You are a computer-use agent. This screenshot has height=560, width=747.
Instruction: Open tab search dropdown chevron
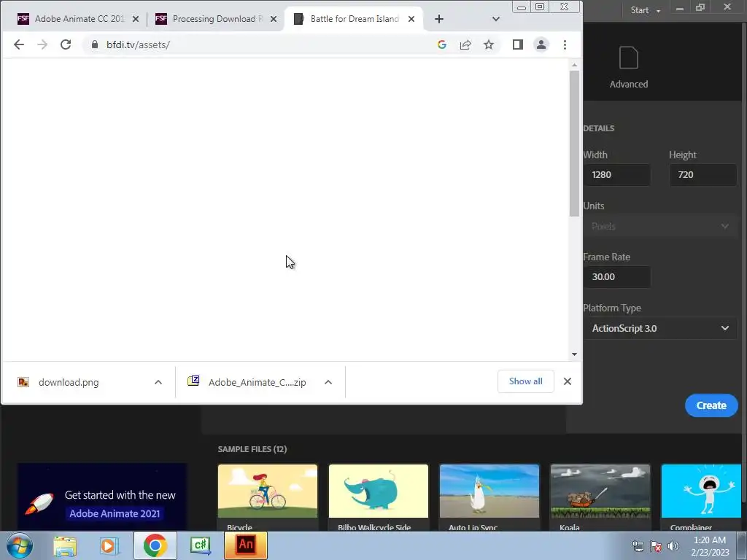[496, 19]
